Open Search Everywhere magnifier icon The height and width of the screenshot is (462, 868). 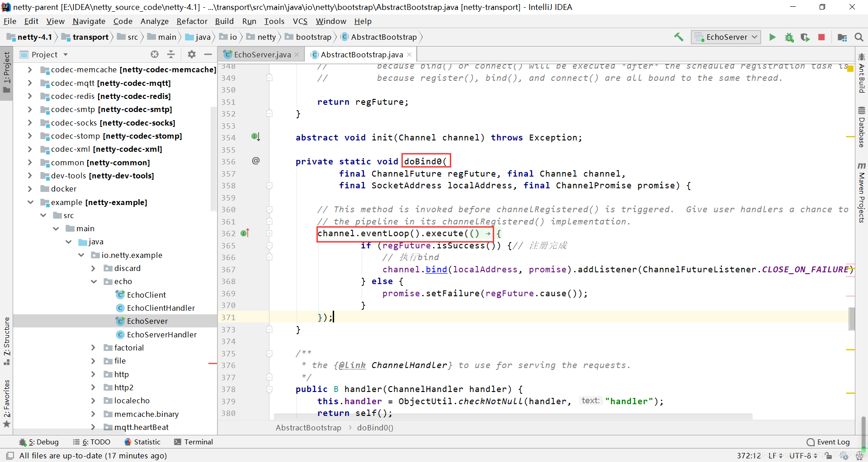coord(859,37)
